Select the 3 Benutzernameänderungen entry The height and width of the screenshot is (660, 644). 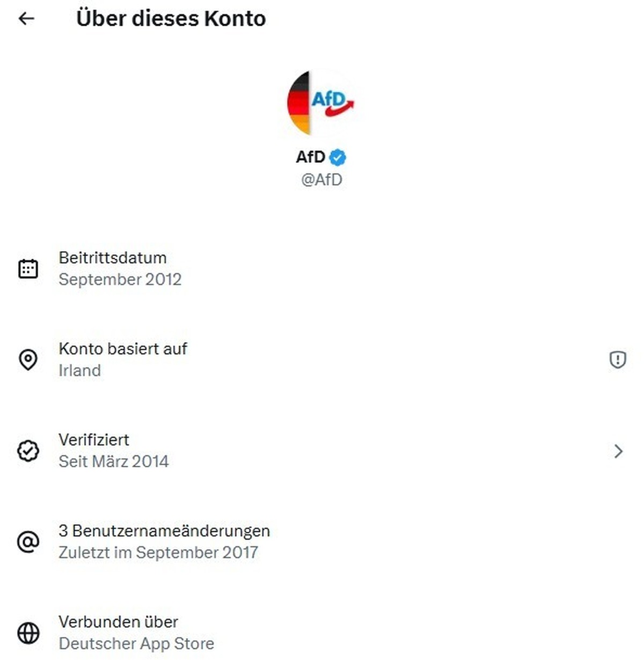coord(164,531)
